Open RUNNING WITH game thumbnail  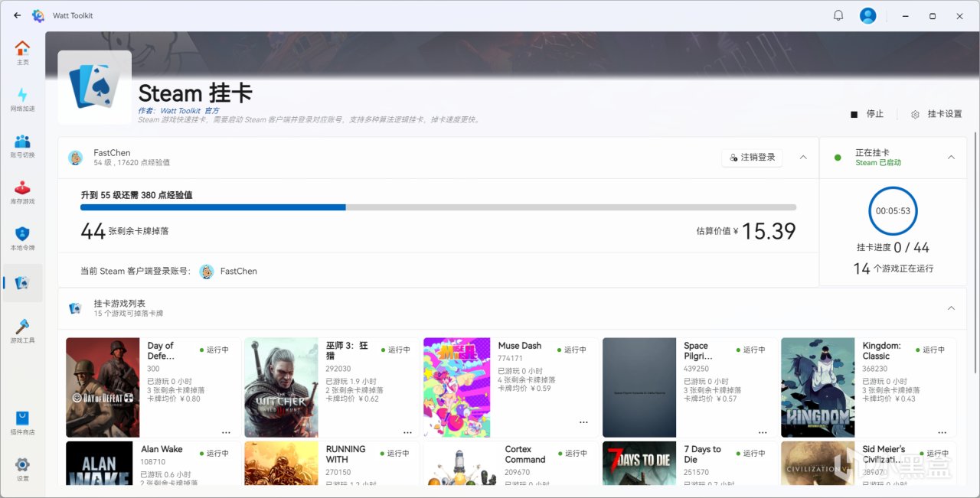[x=281, y=464]
